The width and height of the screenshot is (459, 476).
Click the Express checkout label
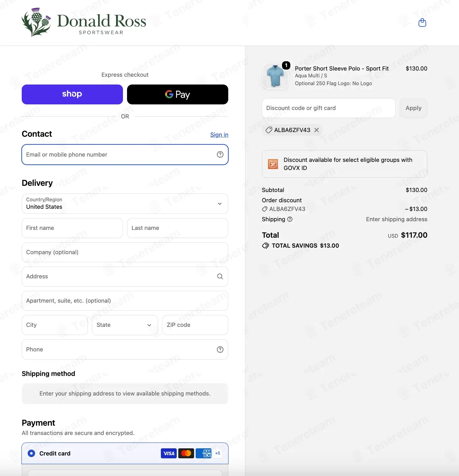pyautogui.click(x=125, y=75)
